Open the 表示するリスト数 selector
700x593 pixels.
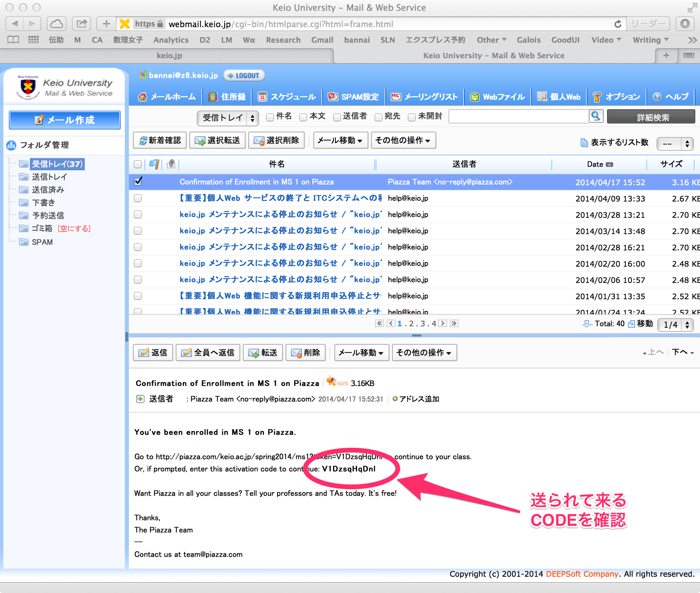(675, 144)
